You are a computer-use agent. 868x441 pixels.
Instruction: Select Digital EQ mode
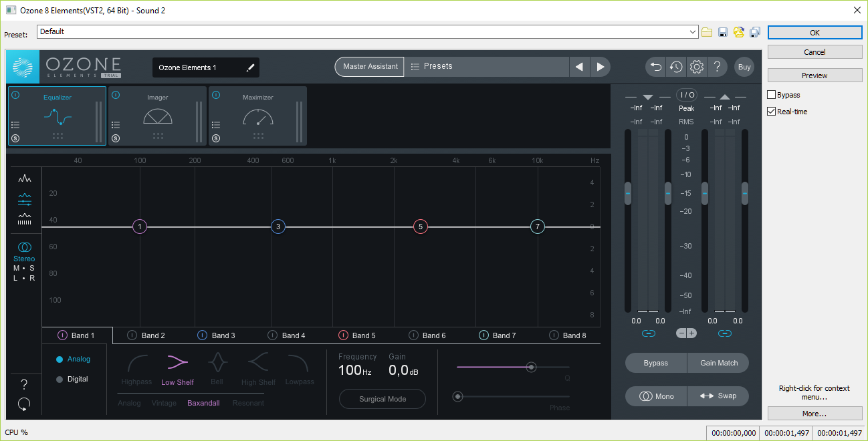tap(72, 380)
